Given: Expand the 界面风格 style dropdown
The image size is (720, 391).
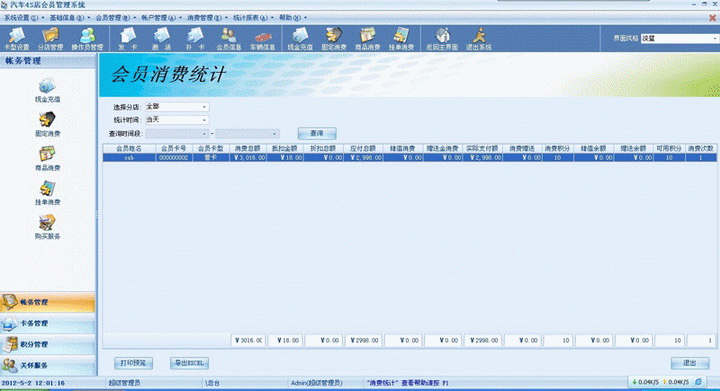Looking at the screenshot, I should tap(714, 39).
